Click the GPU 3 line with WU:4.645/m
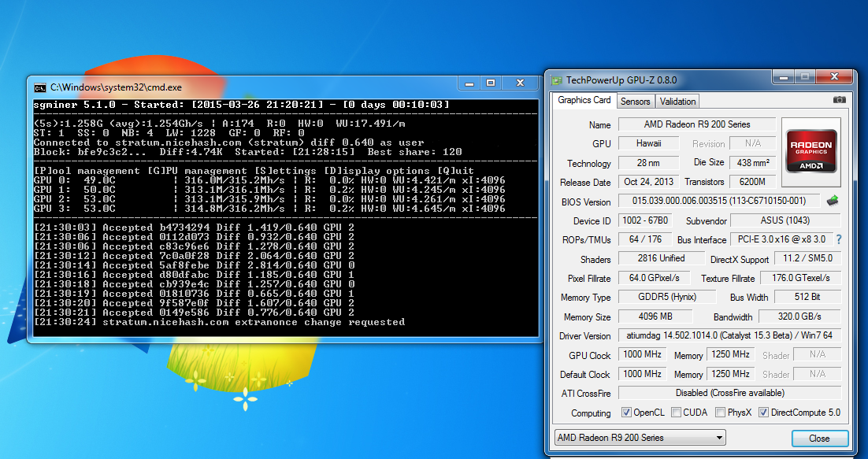 pos(269,209)
